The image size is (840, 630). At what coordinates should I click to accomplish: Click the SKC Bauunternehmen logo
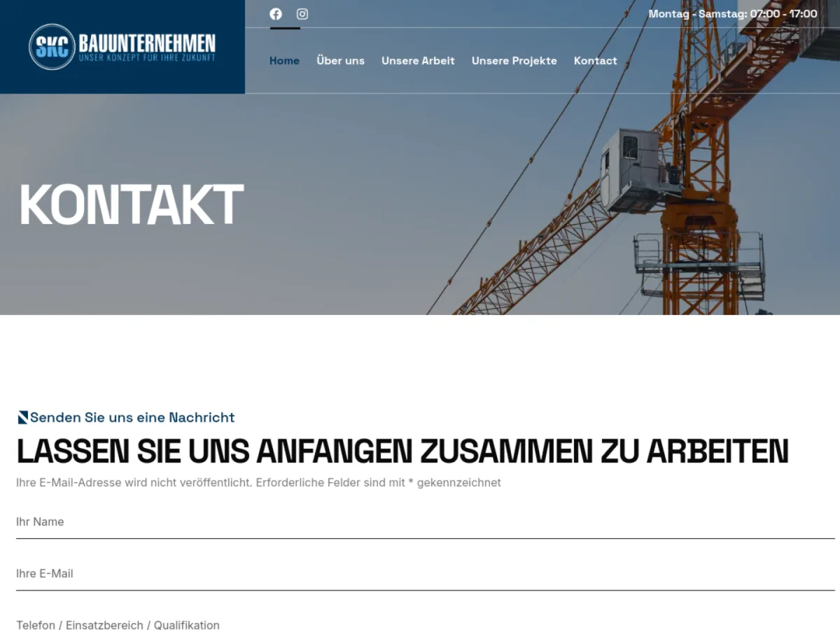122,47
